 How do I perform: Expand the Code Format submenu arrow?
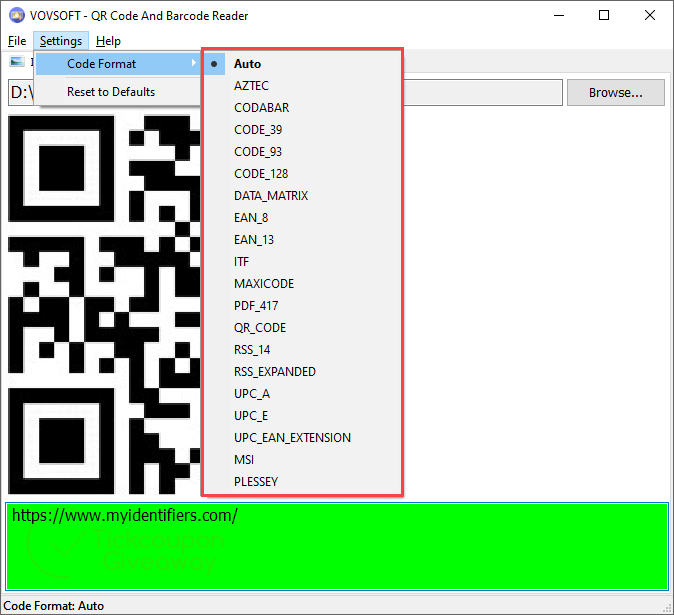point(193,63)
